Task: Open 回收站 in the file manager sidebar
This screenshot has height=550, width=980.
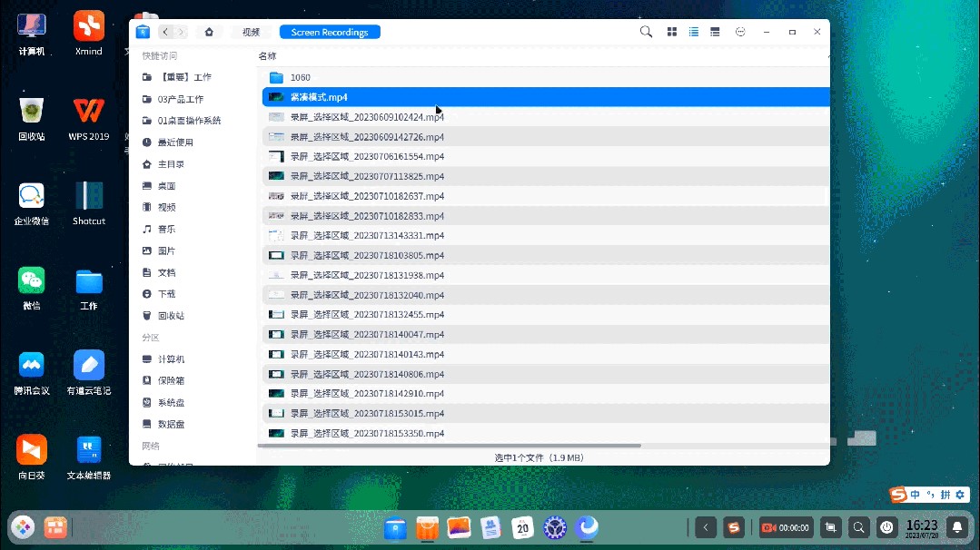Action: pos(171,316)
